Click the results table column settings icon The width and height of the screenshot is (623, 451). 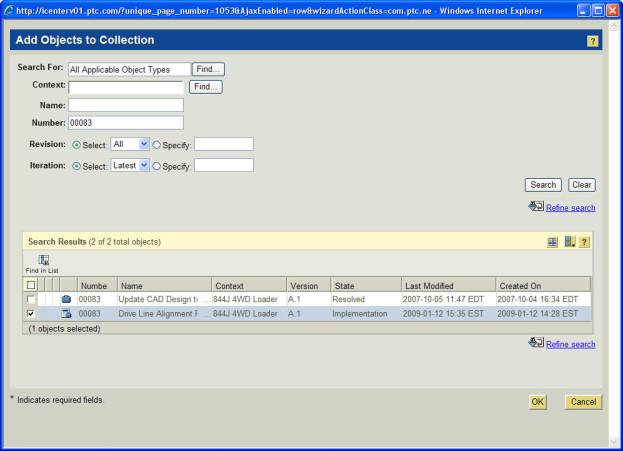pos(569,242)
